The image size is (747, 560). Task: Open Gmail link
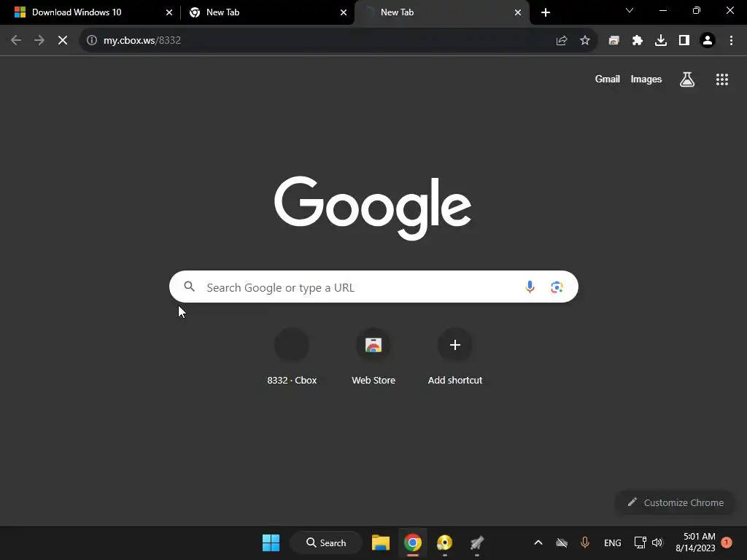[608, 79]
